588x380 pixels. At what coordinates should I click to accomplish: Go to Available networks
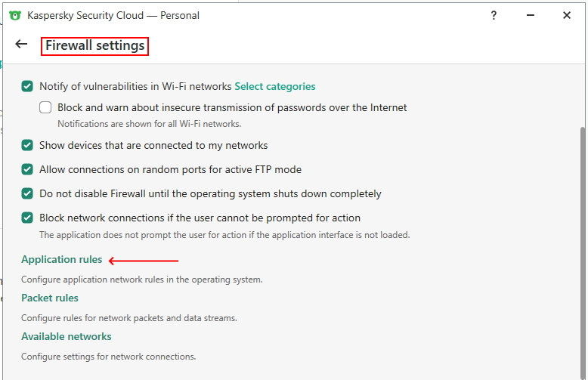tap(67, 337)
